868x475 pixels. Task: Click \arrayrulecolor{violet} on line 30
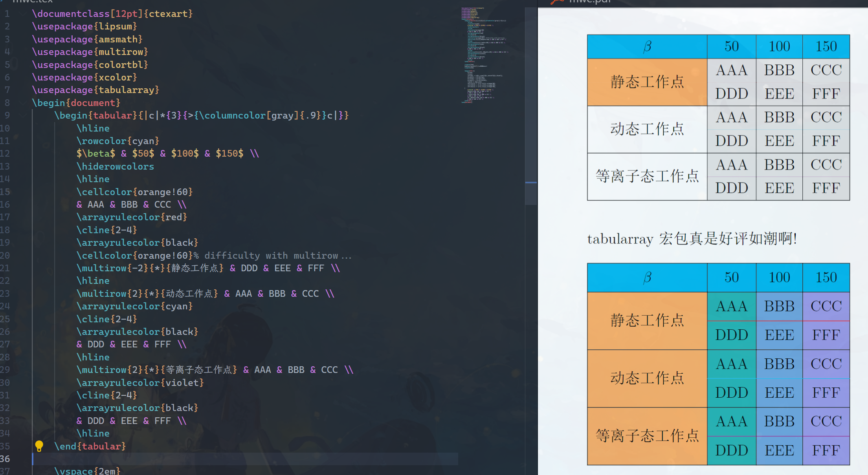coord(140,382)
